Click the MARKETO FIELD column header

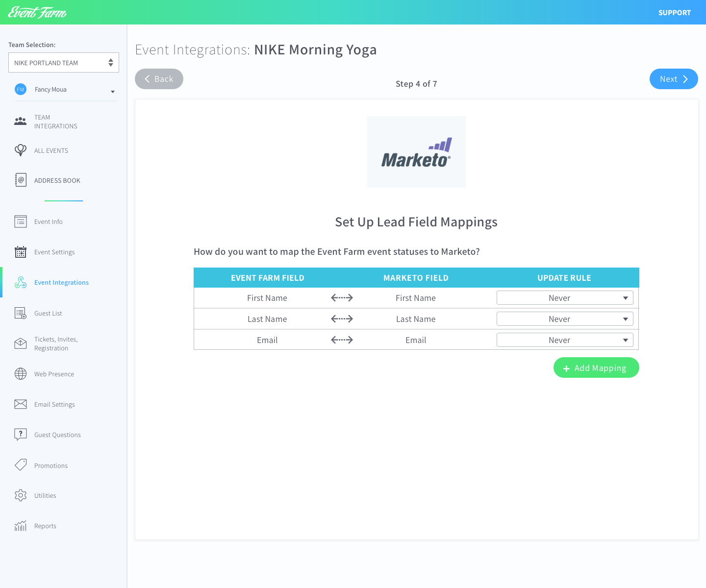click(416, 278)
